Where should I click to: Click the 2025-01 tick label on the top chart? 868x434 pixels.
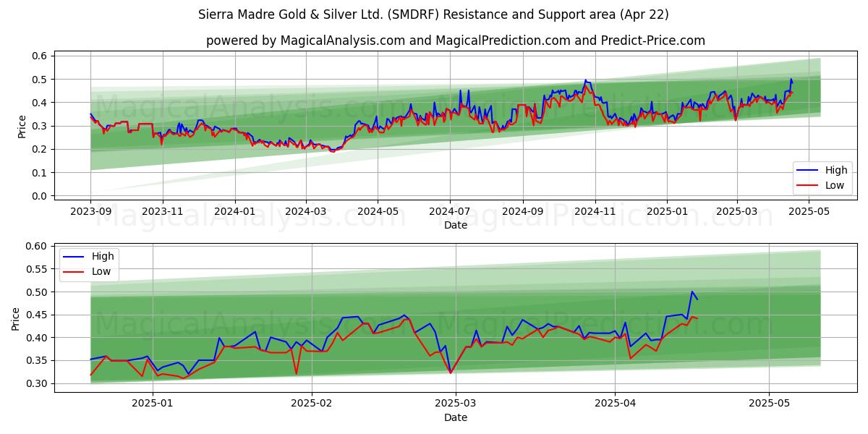coord(666,211)
